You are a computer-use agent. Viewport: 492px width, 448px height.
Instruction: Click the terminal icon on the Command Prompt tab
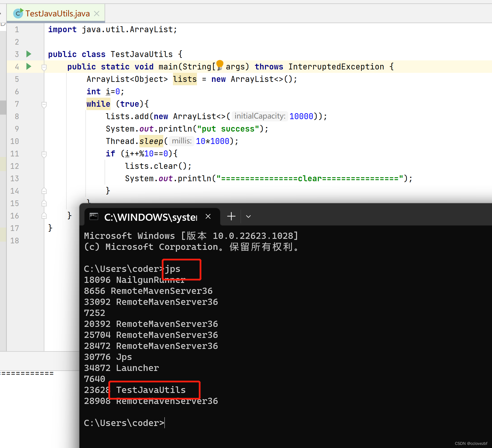94,217
